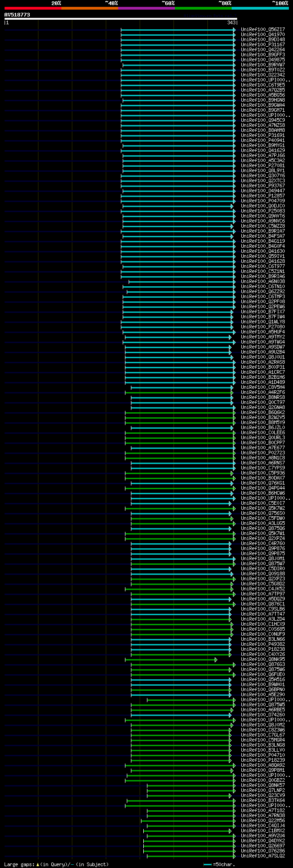This screenshot has height=868, width=293.
Task: Pick the UniRef100_C5Z1N1 identifier
Action: [x=263, y=271]
